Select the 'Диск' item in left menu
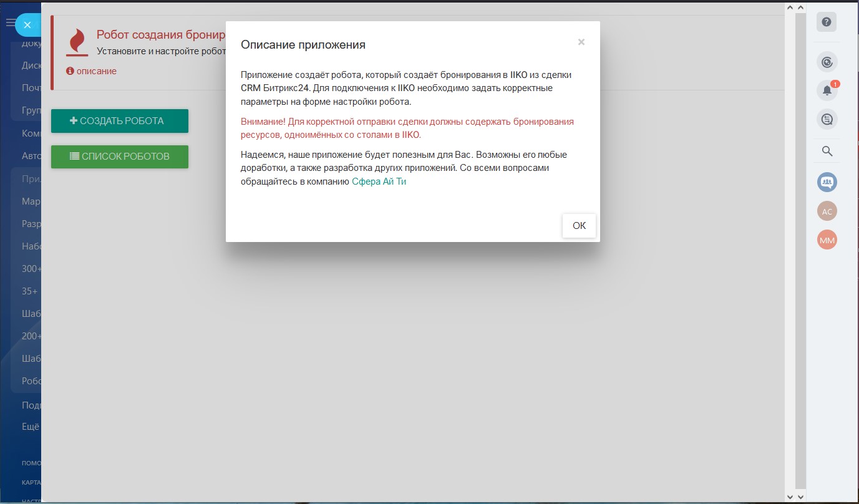The width and height of the screenshot is (859, 504). pos(31,65)
